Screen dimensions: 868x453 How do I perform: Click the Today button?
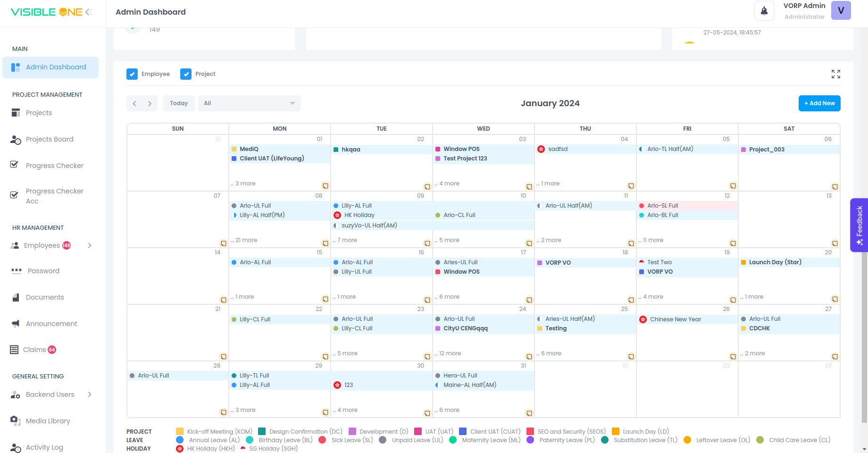coord(179,103)
